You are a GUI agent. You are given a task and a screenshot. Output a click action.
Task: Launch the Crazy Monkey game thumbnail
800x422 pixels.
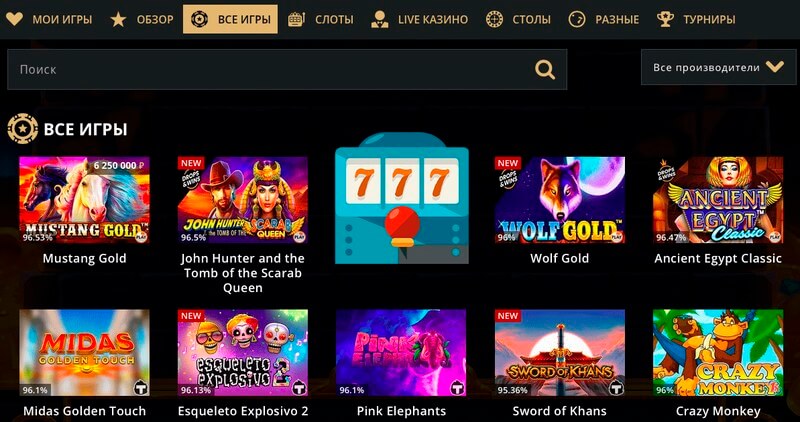click(x=718, y=353)
